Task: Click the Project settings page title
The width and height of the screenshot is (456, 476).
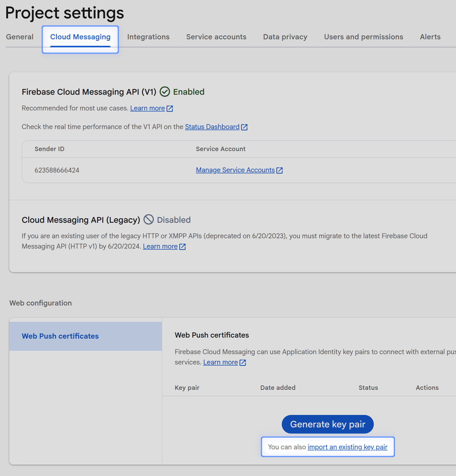Action: click(65, 13)
